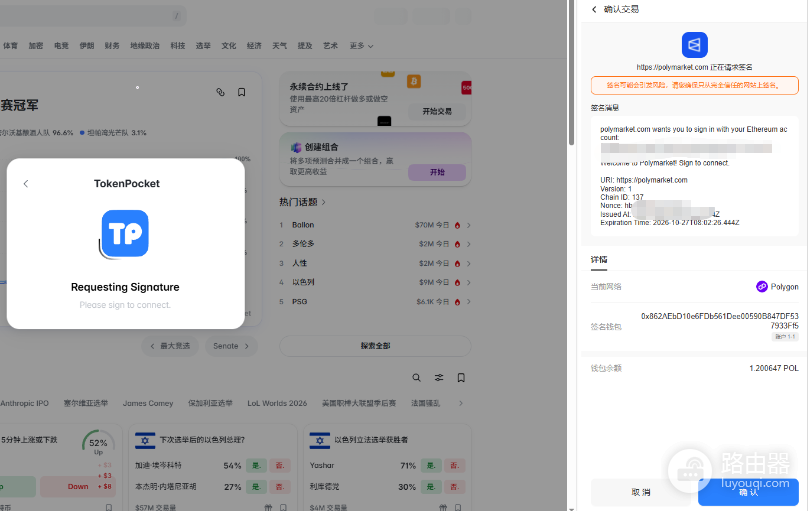
Task: Click 探索全部 button
Action: coord(375,346)
